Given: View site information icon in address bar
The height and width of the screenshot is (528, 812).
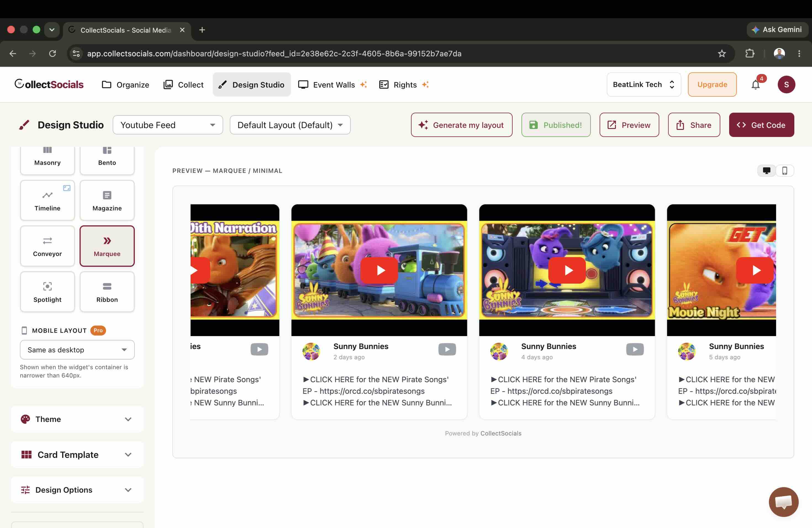Looking at the screenshot, I should [77, 54].
